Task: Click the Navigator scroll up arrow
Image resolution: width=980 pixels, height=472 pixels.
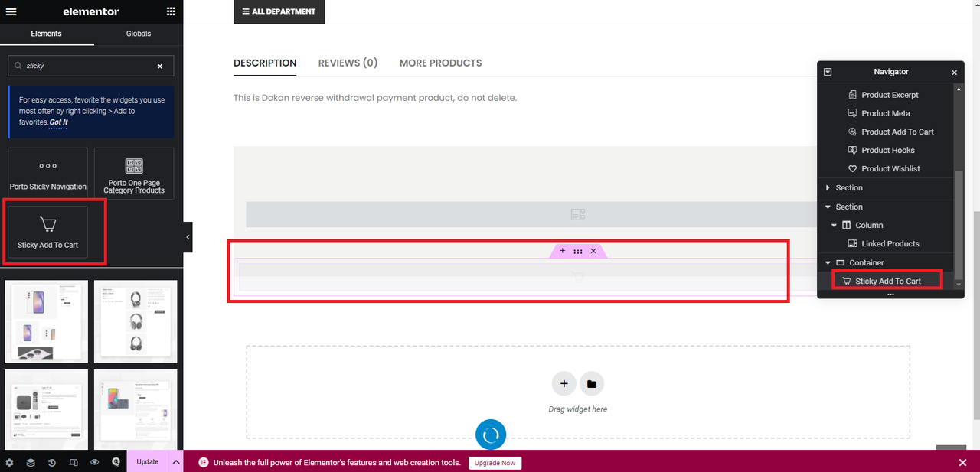Action: coord(959,89)
